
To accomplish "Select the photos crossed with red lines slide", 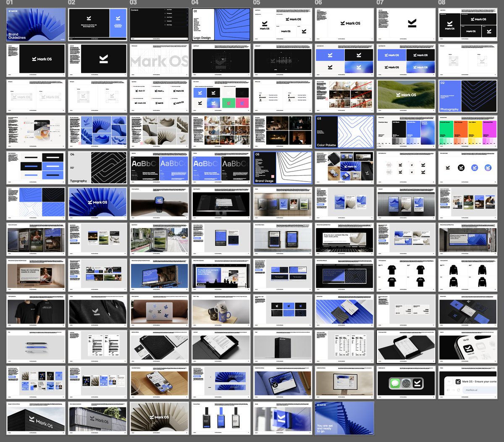I will pyautogui.click(x=344, y=96).
